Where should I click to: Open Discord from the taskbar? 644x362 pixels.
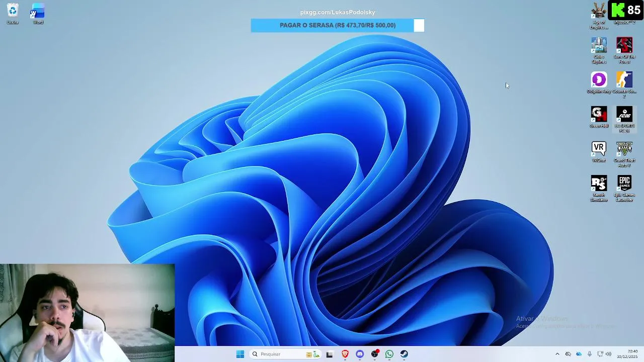(360, 354)
